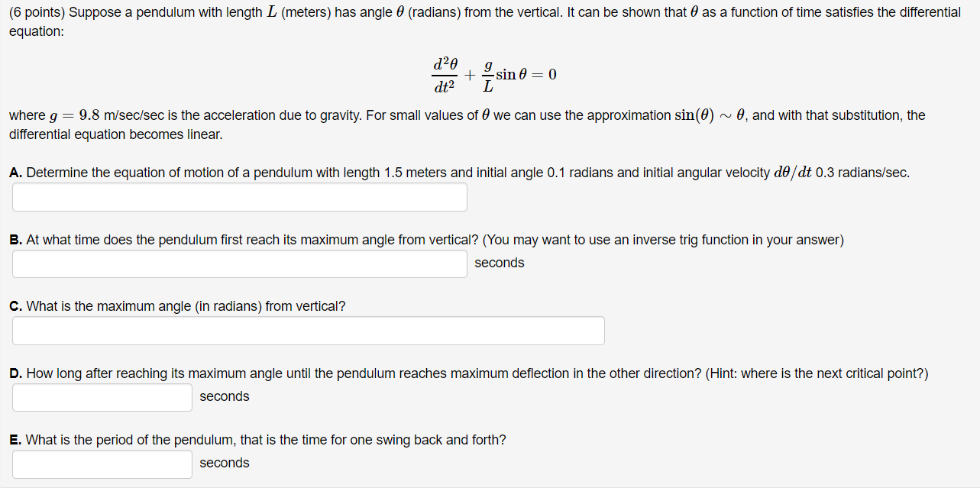The image size is (980, 488).
Task: Click the bold B label before the question
Action: tap(14, 239)
